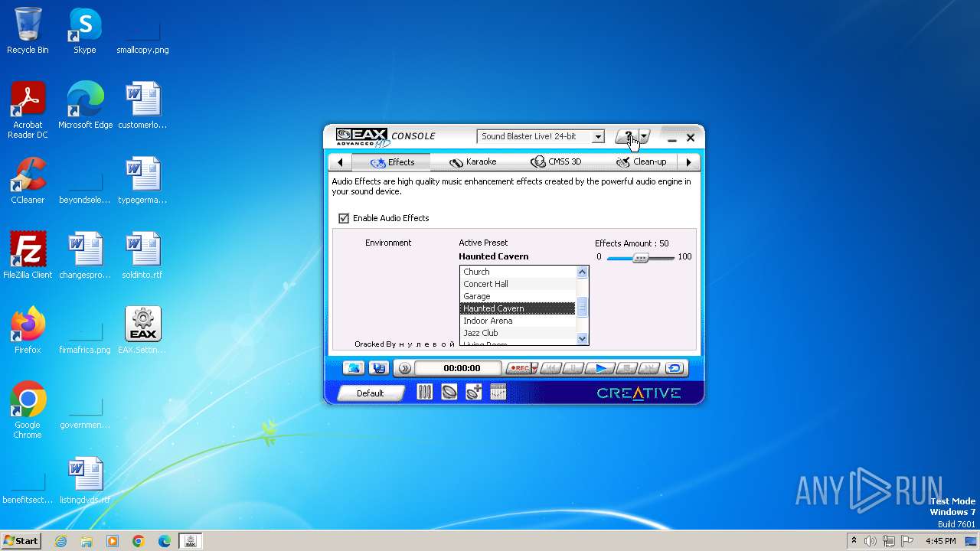Viewport: 980px width, 551px height.
Task: Select the Google Chrome desktop icon
Action: click(28, 410)
